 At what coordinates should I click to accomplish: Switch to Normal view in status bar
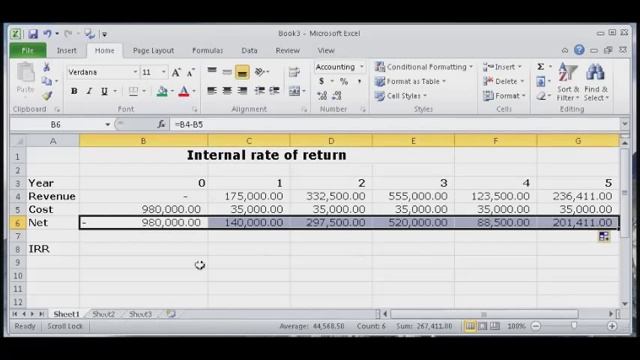tap(470, 326)
